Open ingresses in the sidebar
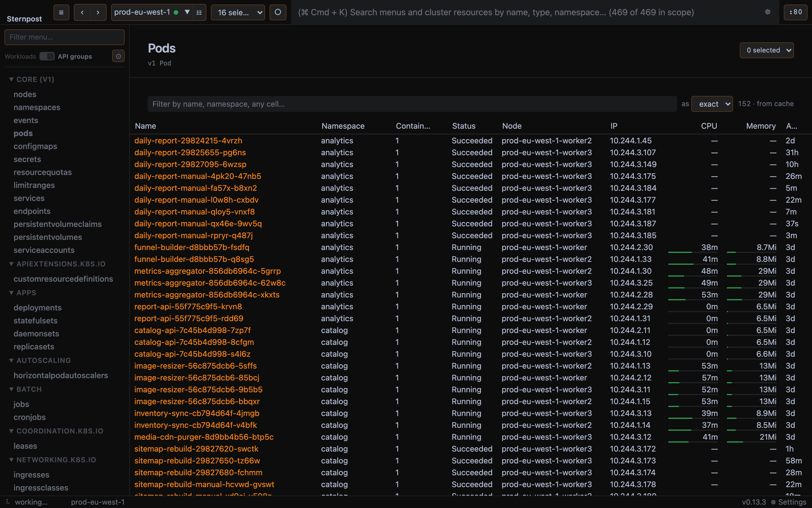Image resolution: width=812 pixels, height=508 pixels. tap(31, 474)
